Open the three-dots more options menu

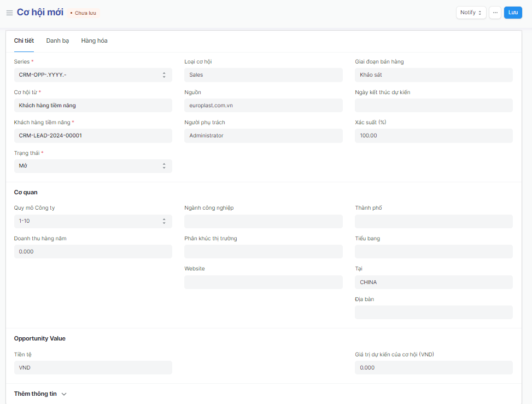coord(495,13)
